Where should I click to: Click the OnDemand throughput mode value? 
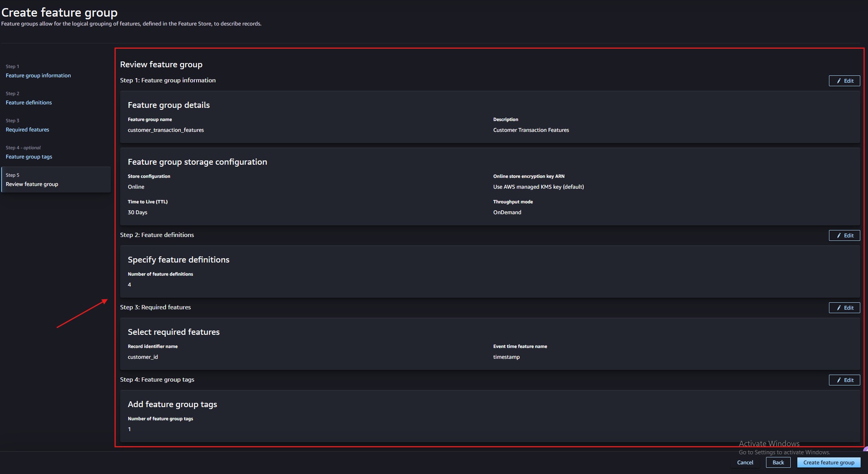point(507,212)
